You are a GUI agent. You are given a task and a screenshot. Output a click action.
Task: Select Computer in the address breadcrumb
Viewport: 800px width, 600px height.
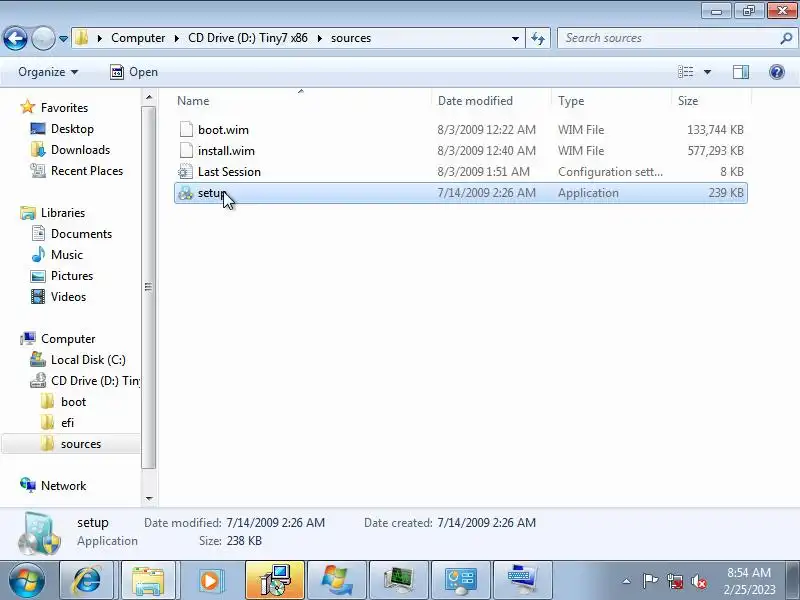(138, 38)
